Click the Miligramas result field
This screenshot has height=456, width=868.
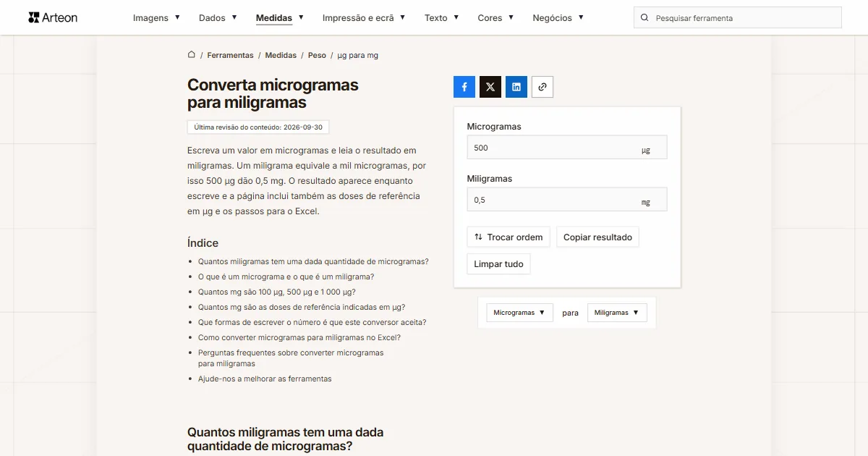pyautogui.click(x=567, y=200)
